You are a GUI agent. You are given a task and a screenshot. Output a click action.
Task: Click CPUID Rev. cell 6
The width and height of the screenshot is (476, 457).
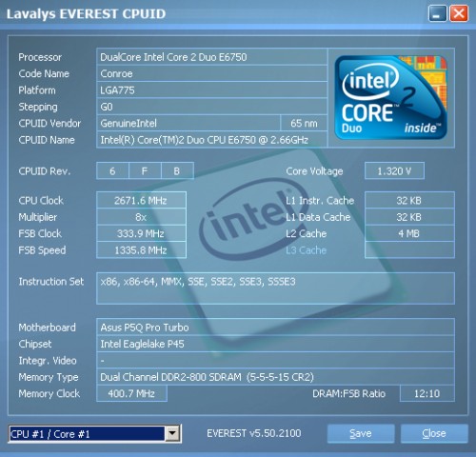tap(112, 171)
